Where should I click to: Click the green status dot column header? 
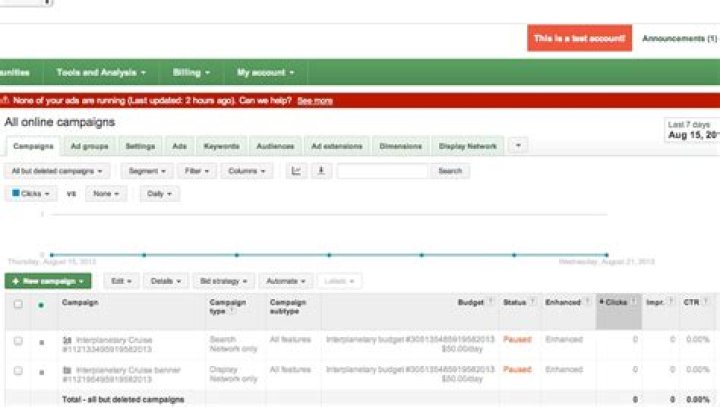[x=41, y=305]
